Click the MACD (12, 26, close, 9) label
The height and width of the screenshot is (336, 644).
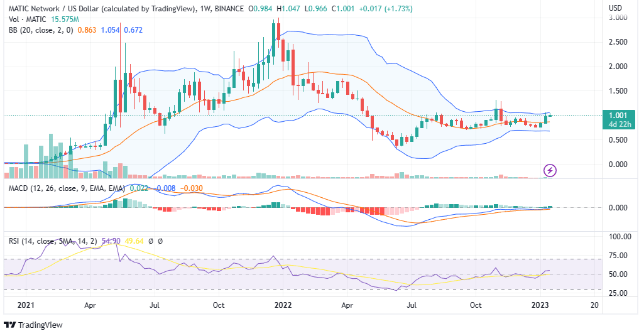tap(67, 188)
